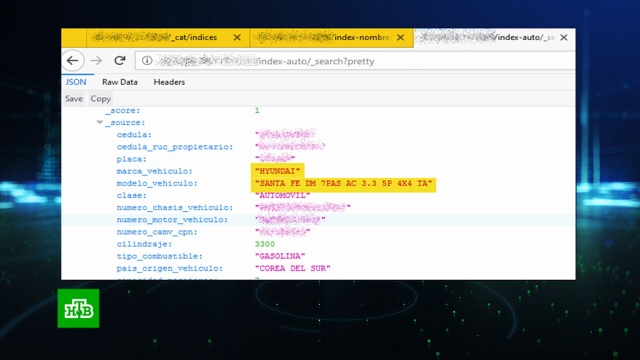Viewport: 640px width, 360px height.
Task: Select the marca_vehiculo key
Action: click(x=154, y=171)
